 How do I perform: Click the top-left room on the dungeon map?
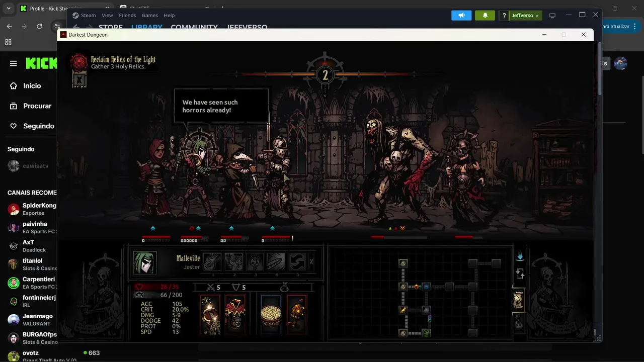(403, 263)
